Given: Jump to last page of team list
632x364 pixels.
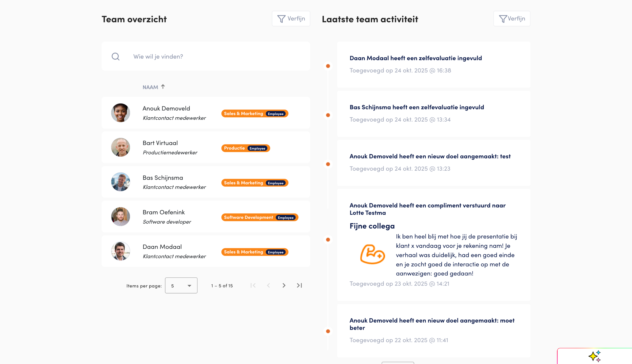Looking at the screenshot, I should coord(299,286).
